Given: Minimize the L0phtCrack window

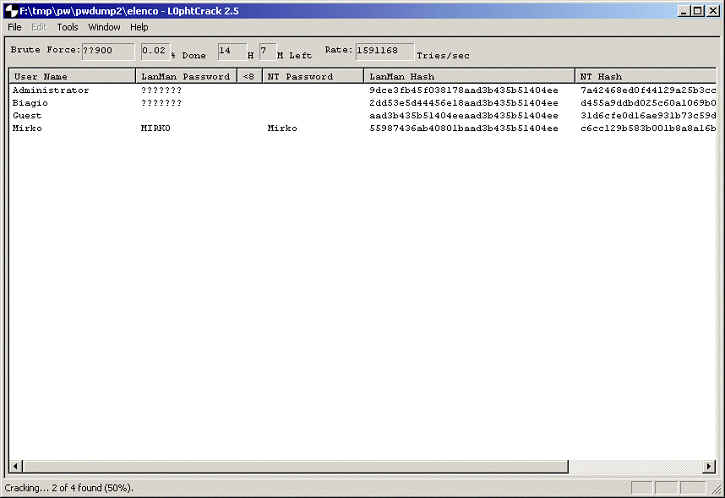Looking at the screenshot, I should (x=684, y=11).
